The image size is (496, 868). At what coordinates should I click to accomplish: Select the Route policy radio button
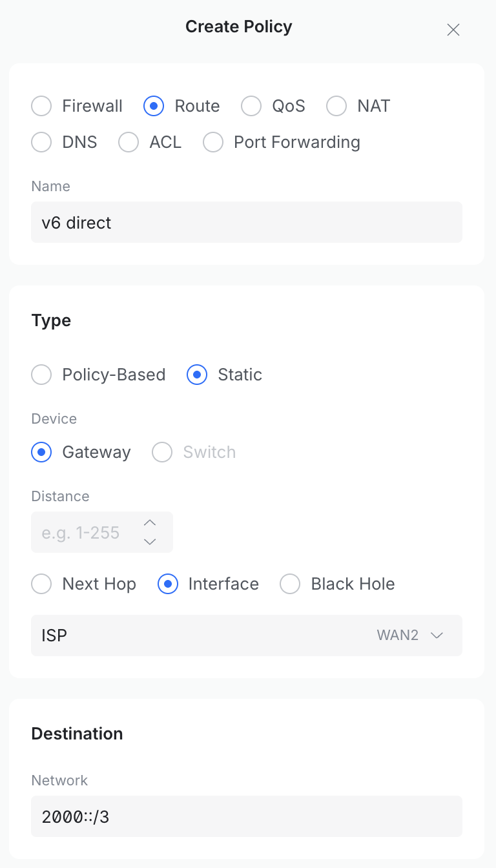[154, 106]
